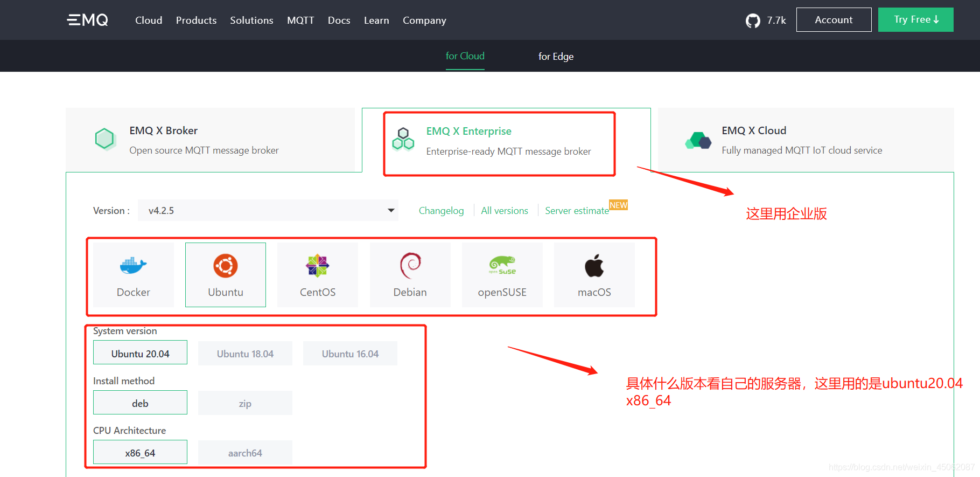The image size is (980, 477).
Task: Click the CPU Architecture label
Action: [x=129, y=431]
